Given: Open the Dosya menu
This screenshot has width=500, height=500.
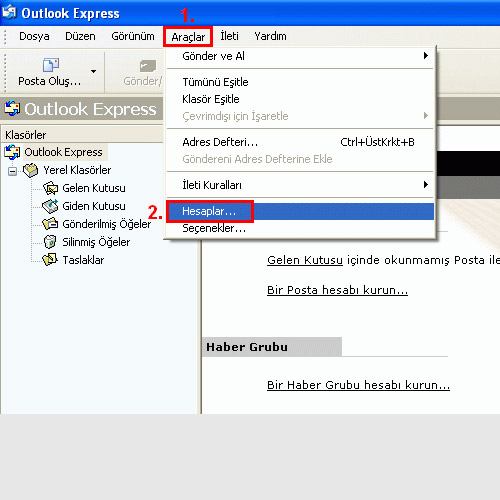Looking at the screenshot, I should pos(34,36).
